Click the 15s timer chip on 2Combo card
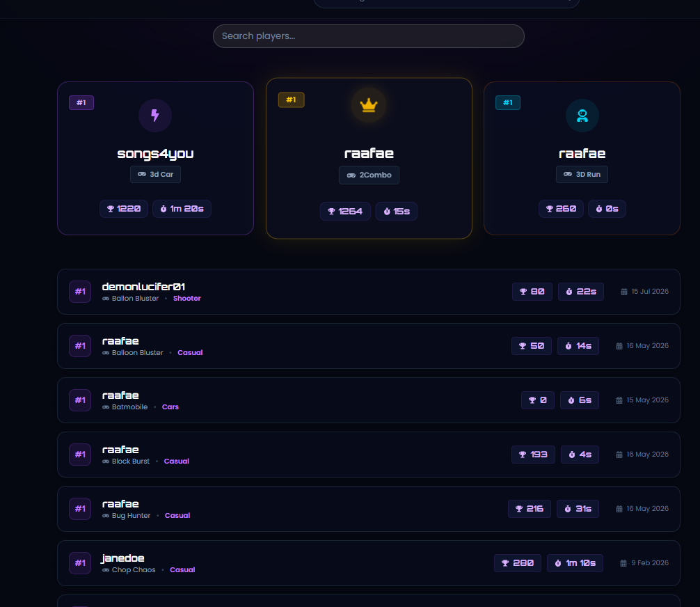This screenshot has width=700, height=607. pyautogui.click(x=397, y=211)
